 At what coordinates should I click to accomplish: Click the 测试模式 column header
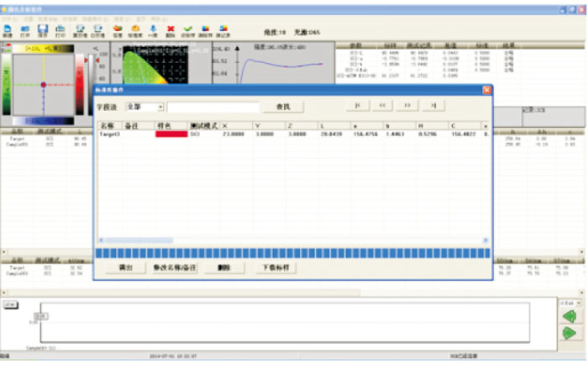pos(204,126)
